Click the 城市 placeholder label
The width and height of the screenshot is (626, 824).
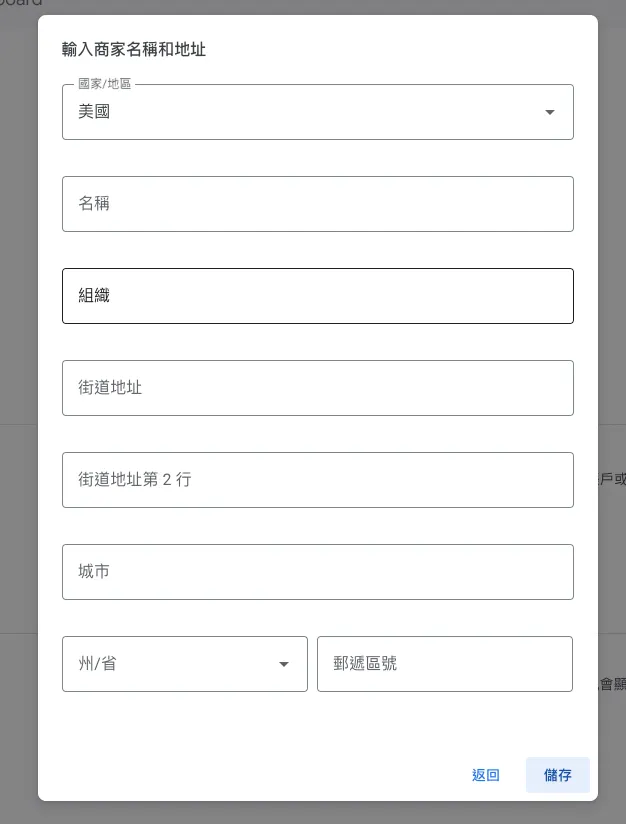(94, 572)
